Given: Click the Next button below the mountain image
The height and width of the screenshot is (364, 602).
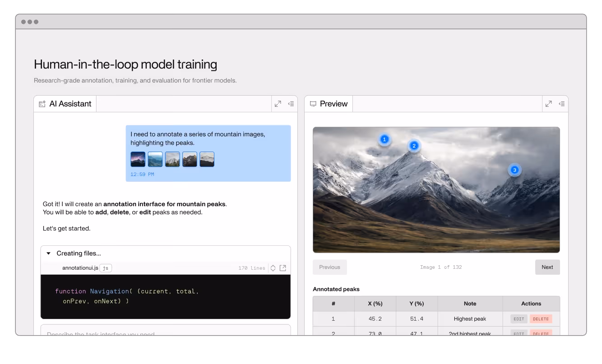Looking at the screenshot, I should tap(547, 267).
